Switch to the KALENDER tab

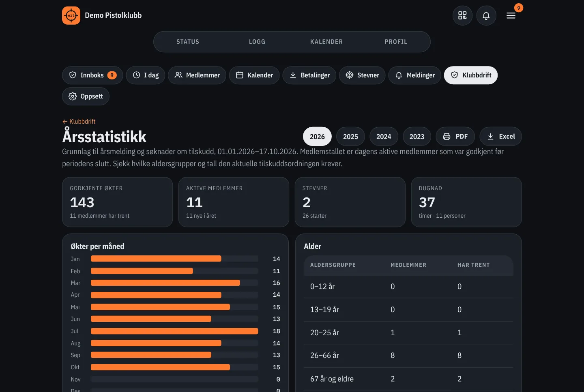pyautogui.click(x=326, y=42)
